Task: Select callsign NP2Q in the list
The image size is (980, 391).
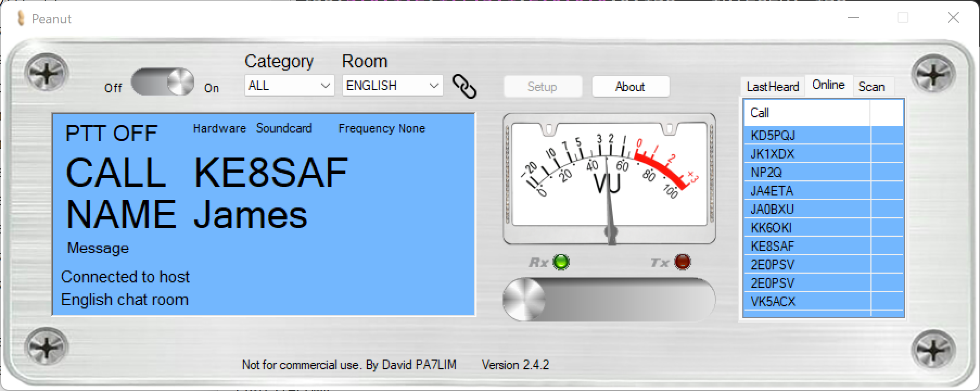Action: 766,172
